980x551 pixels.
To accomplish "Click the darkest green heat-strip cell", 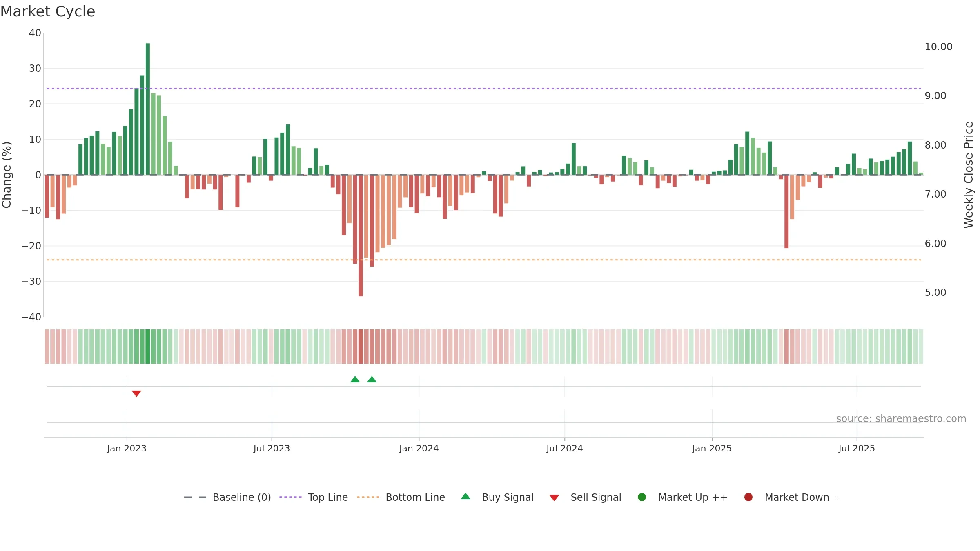I will coord(148,347).
